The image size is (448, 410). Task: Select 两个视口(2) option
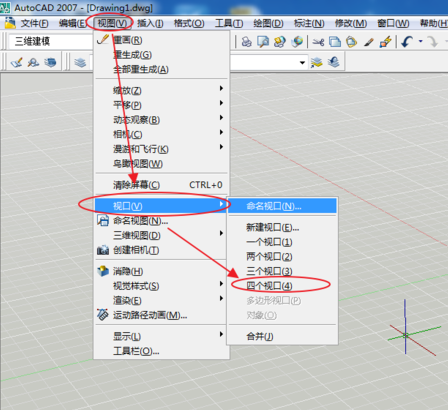pyautogui.click(x=283, y=257)
